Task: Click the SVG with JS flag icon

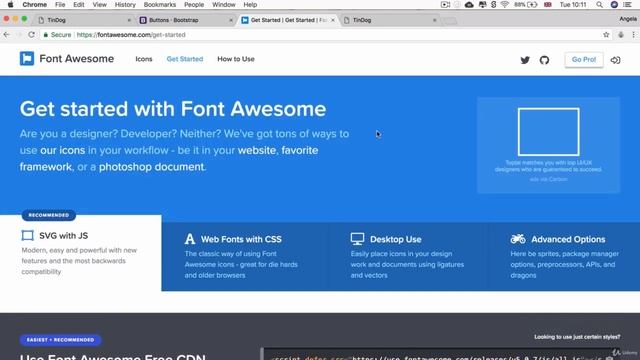Action: click(27, 236)
